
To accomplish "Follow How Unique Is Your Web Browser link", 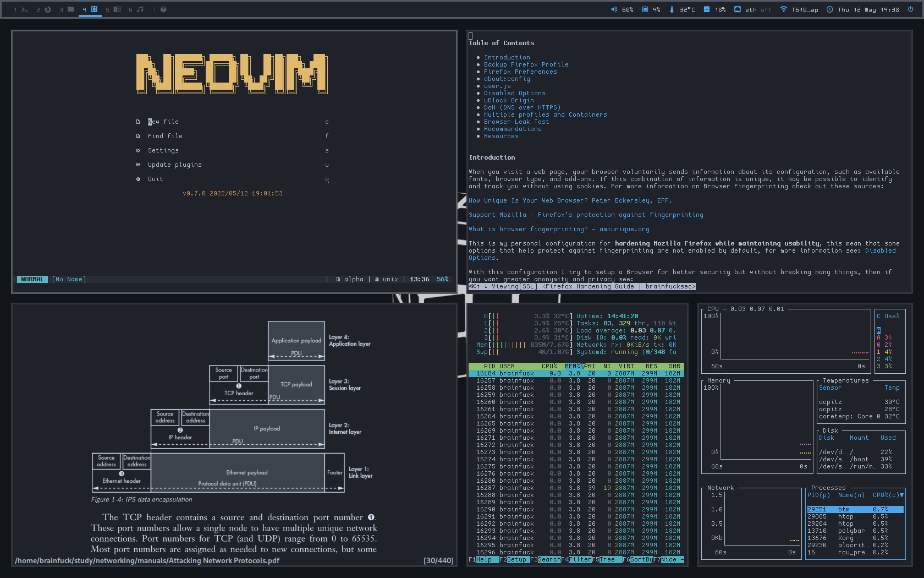I will [570, 200].
